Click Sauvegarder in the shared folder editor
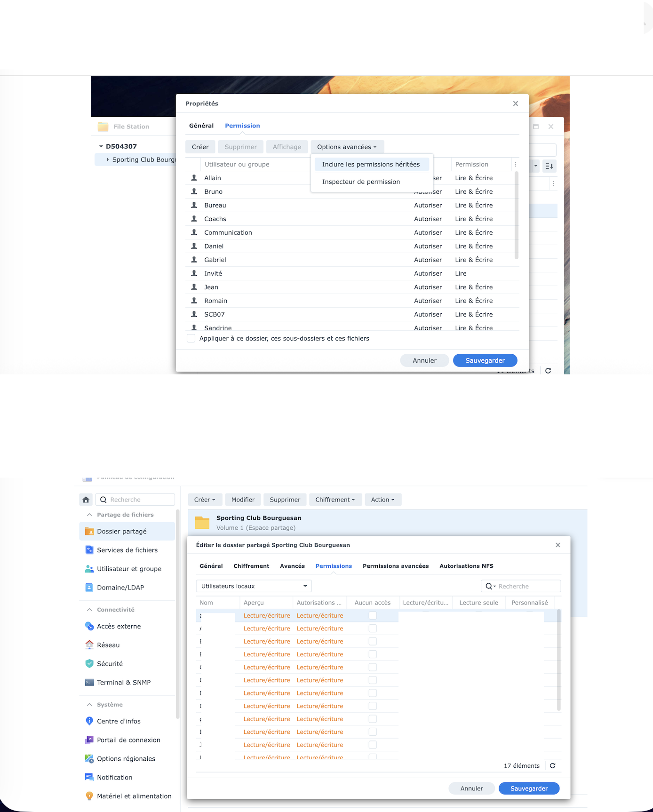Image resolution: width=653 pixels, height=812 pixels. [529, 788]
